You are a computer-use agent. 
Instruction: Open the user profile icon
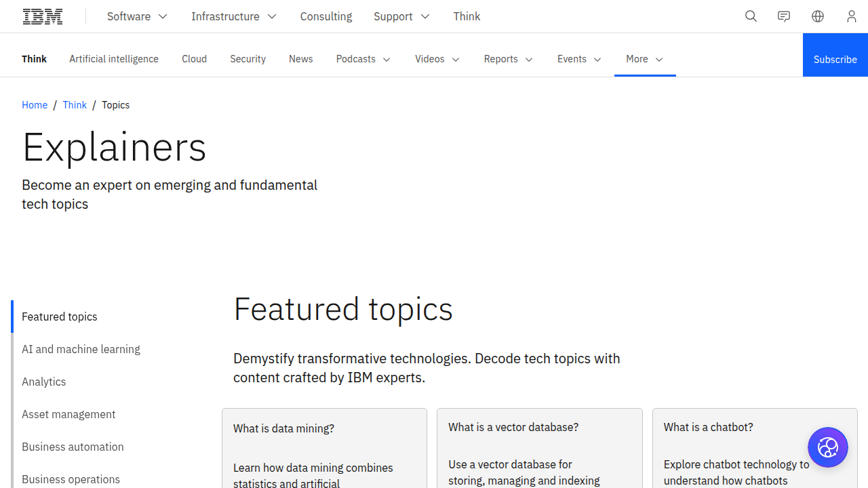[x=852, y=16]
